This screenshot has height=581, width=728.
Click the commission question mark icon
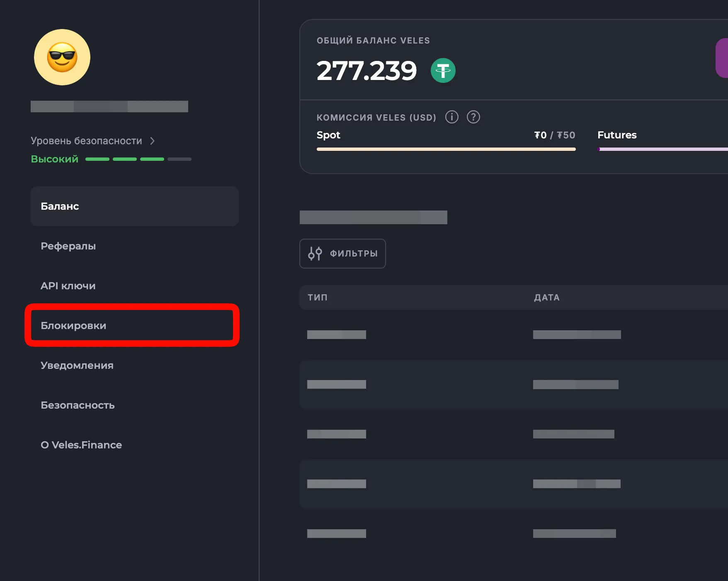click(473, 117)
